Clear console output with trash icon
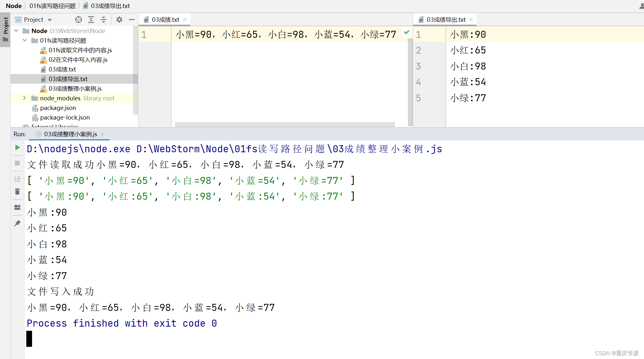 pyautogui.click(x=17, y=192)
